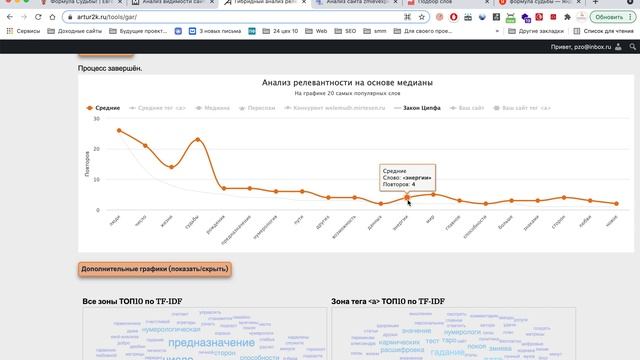The height and width of the screenshot is (360, 640).
Task: Click the word предназначение in the left cloud
Action: tap(211, 343)
